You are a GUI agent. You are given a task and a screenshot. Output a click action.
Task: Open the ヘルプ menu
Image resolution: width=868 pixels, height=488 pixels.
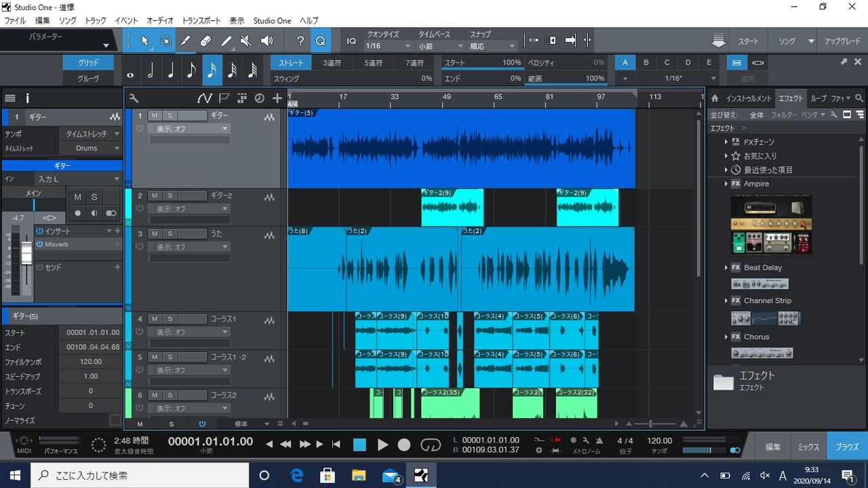coord(309,21)
